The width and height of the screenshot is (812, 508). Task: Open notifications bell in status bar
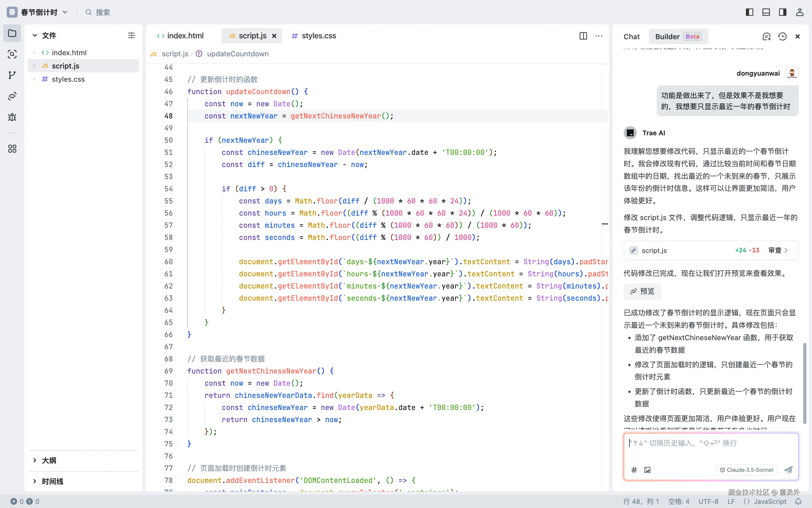798,501
